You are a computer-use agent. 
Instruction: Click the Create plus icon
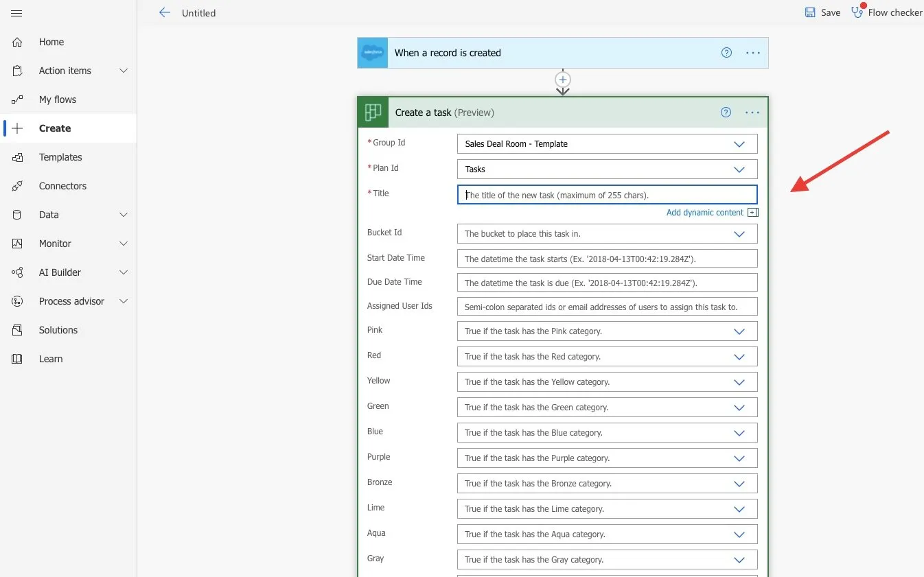17,128
